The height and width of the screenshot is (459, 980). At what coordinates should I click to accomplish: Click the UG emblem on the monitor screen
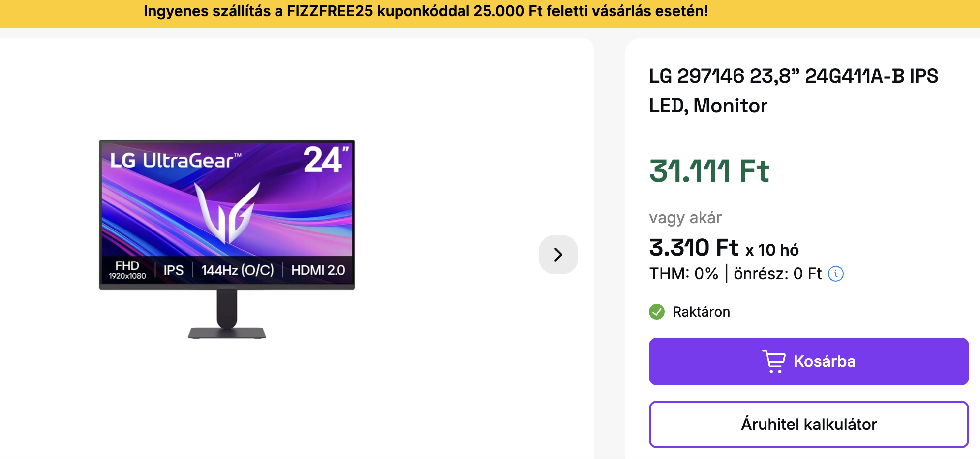click(x=227, y=213)
